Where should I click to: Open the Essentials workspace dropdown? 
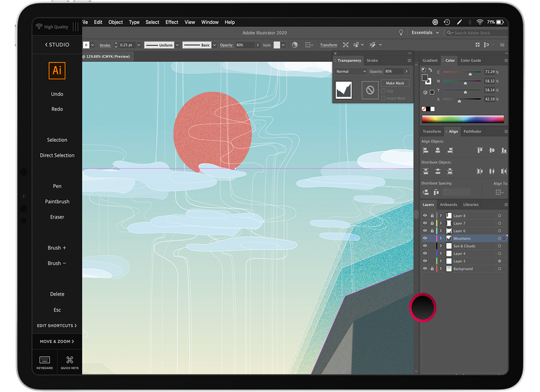point(425,32)
